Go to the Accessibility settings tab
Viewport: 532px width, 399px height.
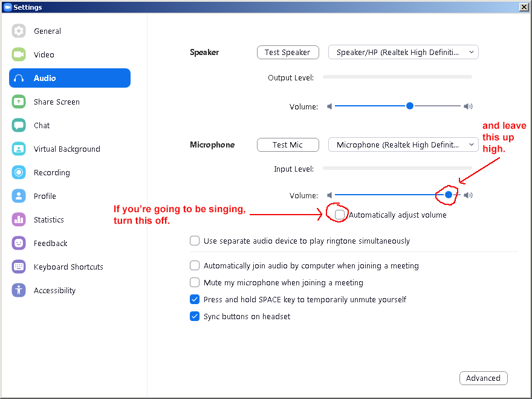pyautogui.click(x=54, y=290)
